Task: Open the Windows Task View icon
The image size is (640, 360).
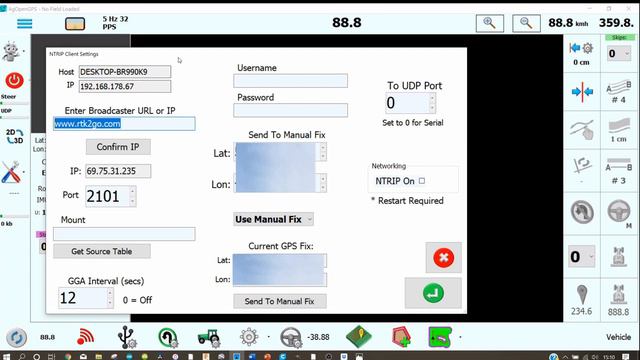Action: coord(51,357)
